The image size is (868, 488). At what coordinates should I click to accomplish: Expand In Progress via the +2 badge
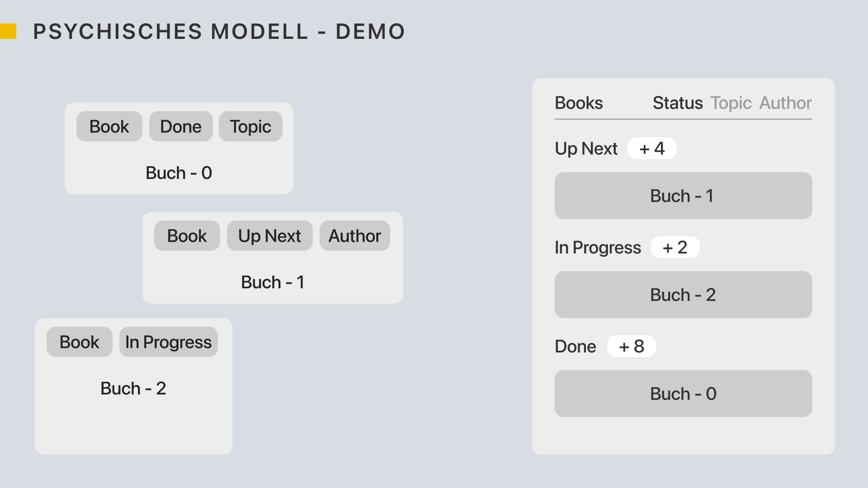[675, 247]
